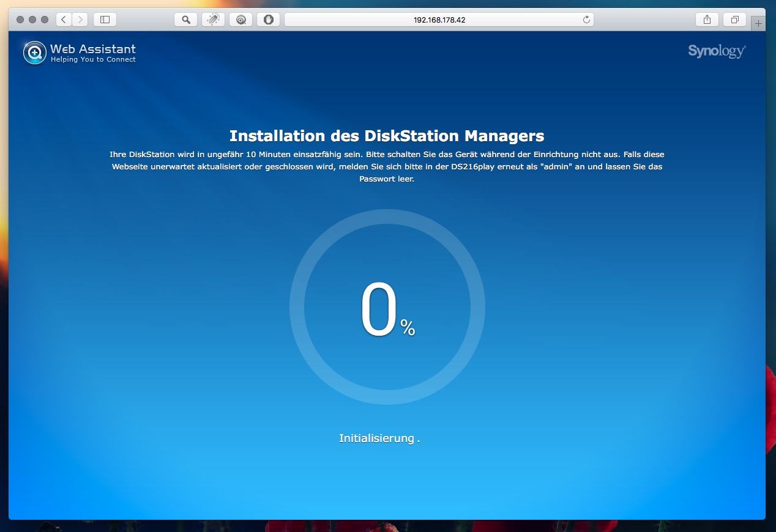Click the magnifying glass toolbar button
Screen dimensions: 776x532
[186, 20]
